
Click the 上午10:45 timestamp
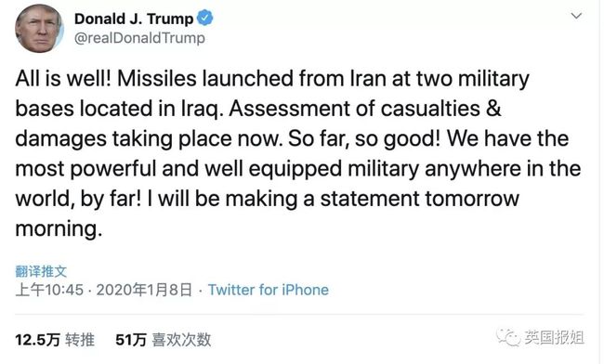click(x=49, y=290)
